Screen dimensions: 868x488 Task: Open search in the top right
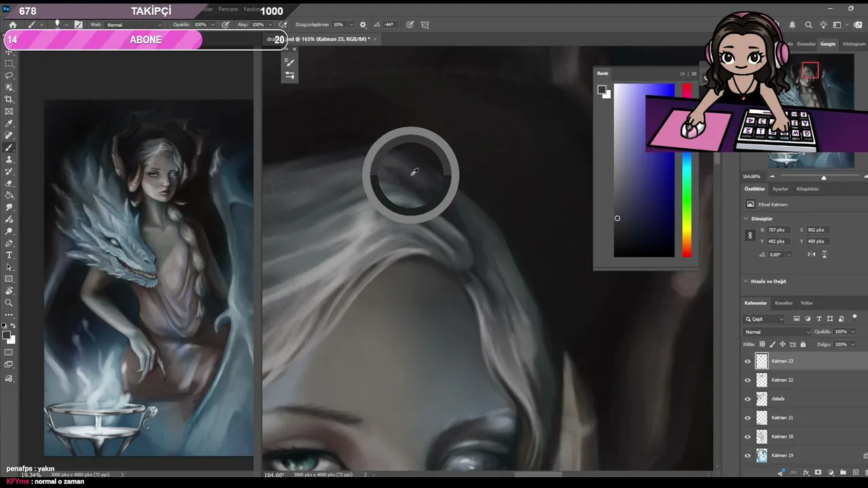pyautogui.click(x=808, y=25)
